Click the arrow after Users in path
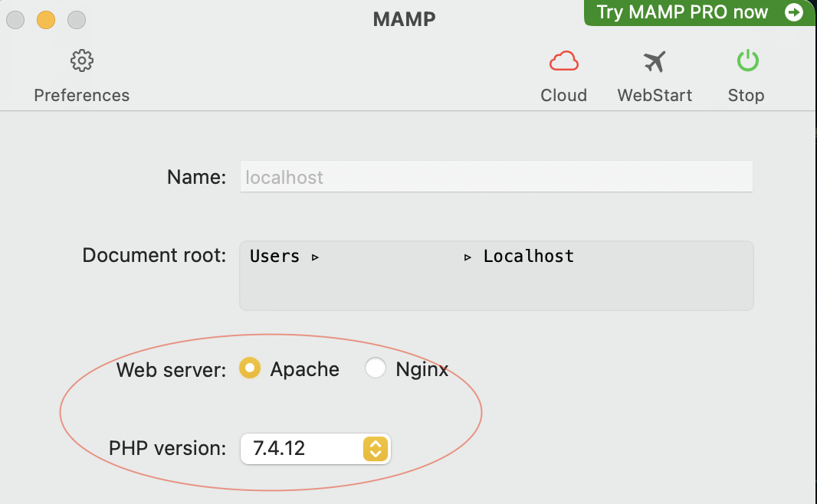Screen dimensions: 817x504 [x=315, y=257]
